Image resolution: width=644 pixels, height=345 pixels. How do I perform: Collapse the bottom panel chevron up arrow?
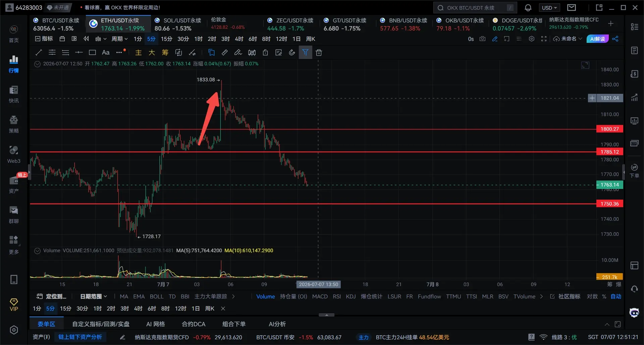tap(607, 324)
